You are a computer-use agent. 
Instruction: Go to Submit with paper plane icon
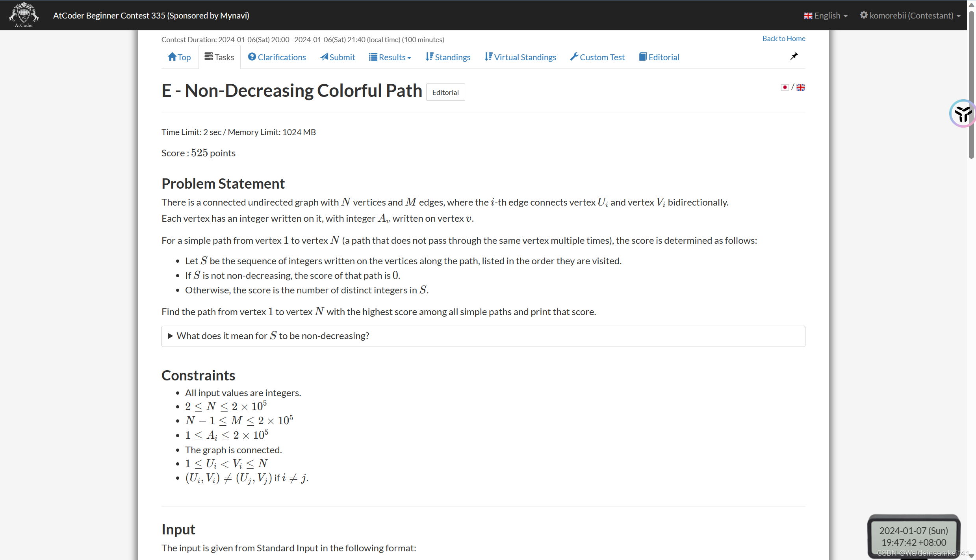click(x=338, y=57)
